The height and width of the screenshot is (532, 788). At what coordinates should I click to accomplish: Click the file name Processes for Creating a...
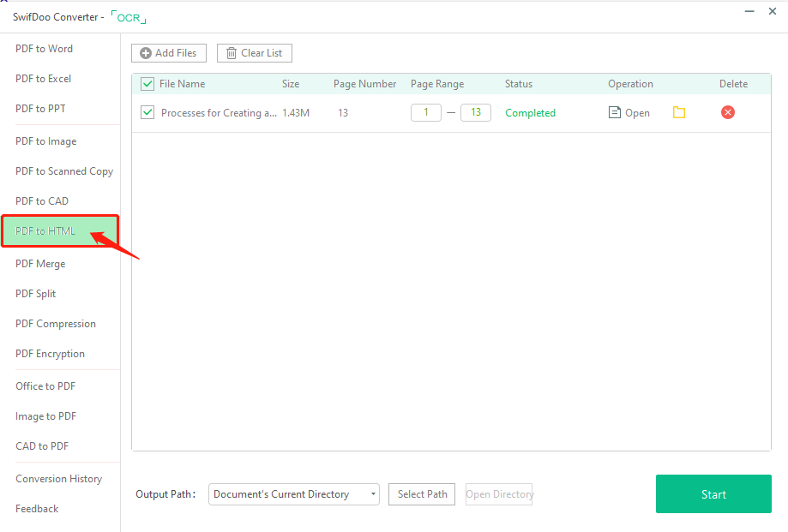(x=219, y=113)
